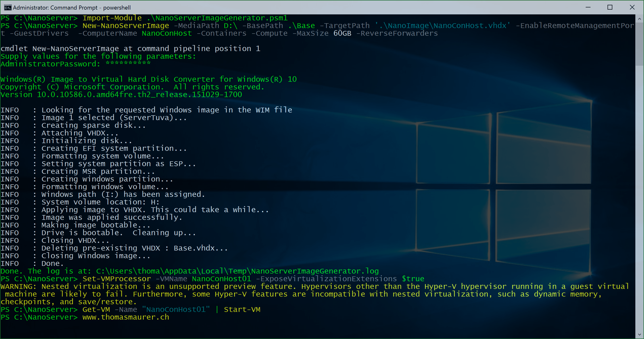Click the www.thomasmaurer.ch text at the prompt
This screenshot has width=644, height=339.
click(x=126, y=317)
